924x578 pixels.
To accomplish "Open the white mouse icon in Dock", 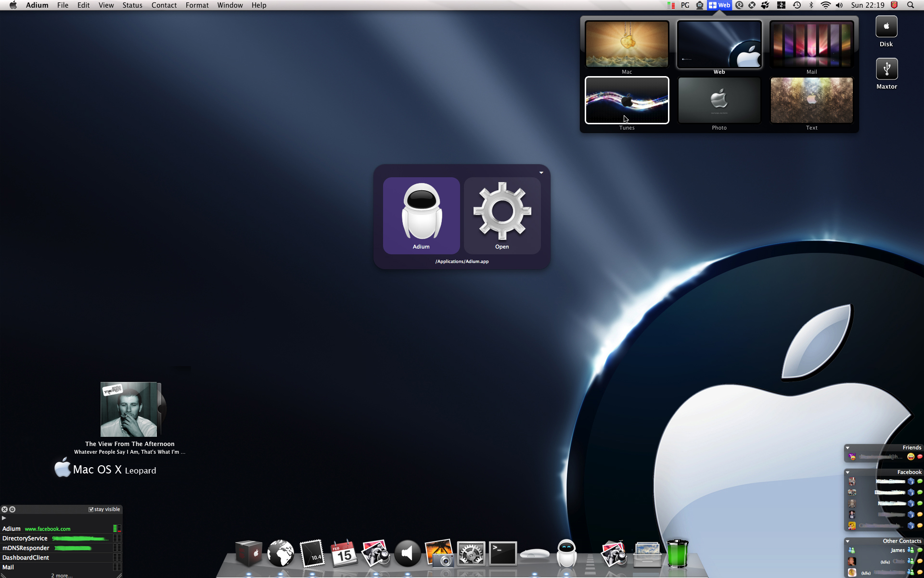I will 534,554.
